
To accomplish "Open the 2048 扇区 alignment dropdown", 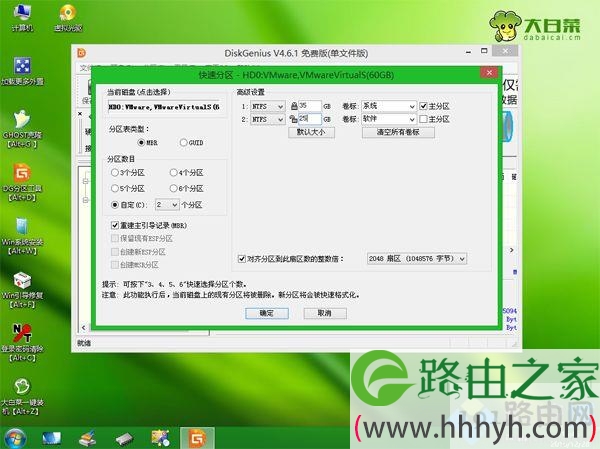I will [416, 259].
